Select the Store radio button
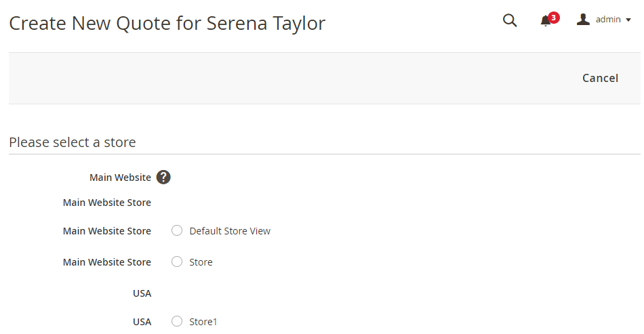Image resolution: width=644 pixels, height=334 pixels. 177,262
